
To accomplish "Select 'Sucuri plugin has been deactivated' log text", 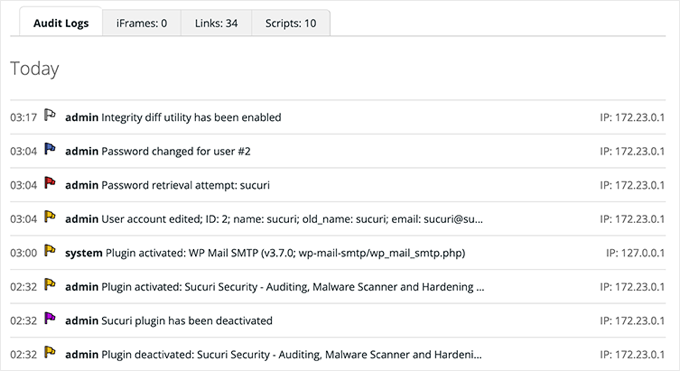I will point(187,321).
